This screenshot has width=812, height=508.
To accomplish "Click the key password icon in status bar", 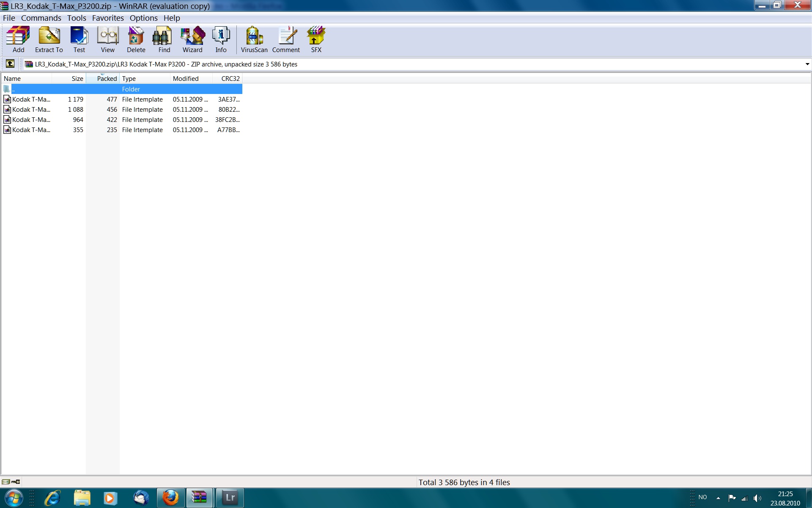I will (16, 482).
